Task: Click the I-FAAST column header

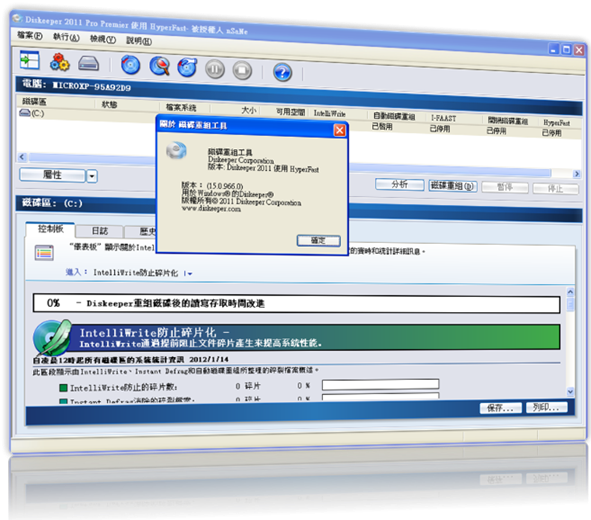Action: pos(444,118)
